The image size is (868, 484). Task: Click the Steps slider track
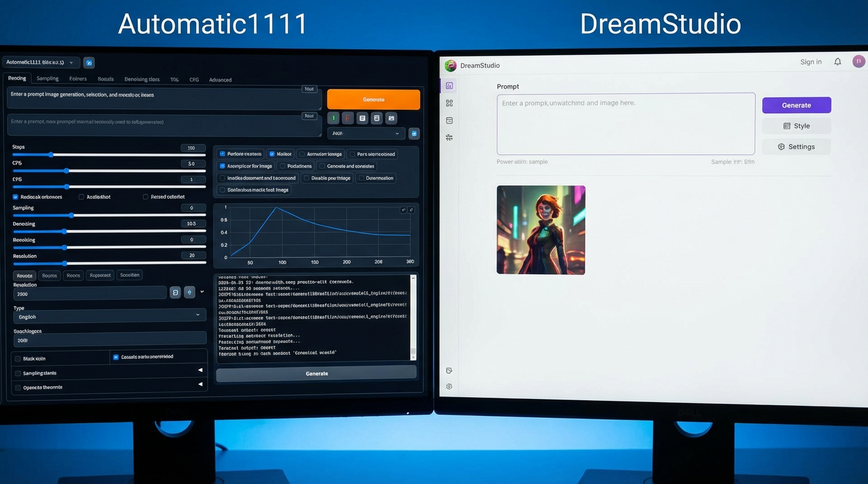pyautogui.click(x=109, y=154)
